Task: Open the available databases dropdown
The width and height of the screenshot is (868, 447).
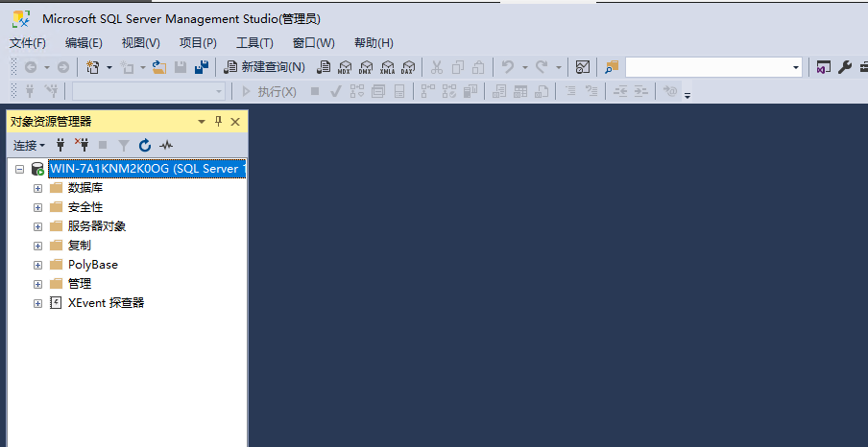Action: click(x=219, y=92)
